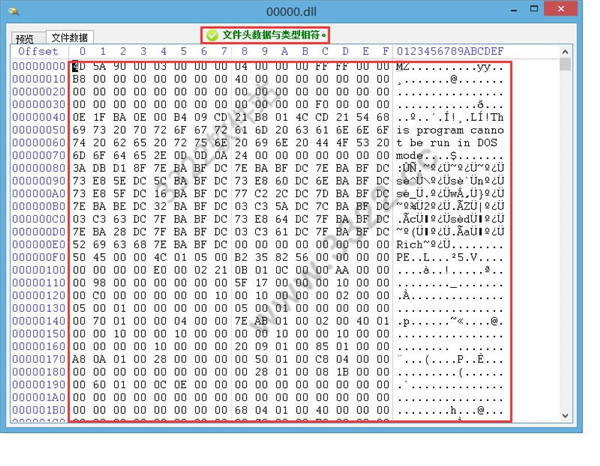This screenshot has width=600, height=466.
Task: Minimize the 00000.dll window
Action: point(514,11)
